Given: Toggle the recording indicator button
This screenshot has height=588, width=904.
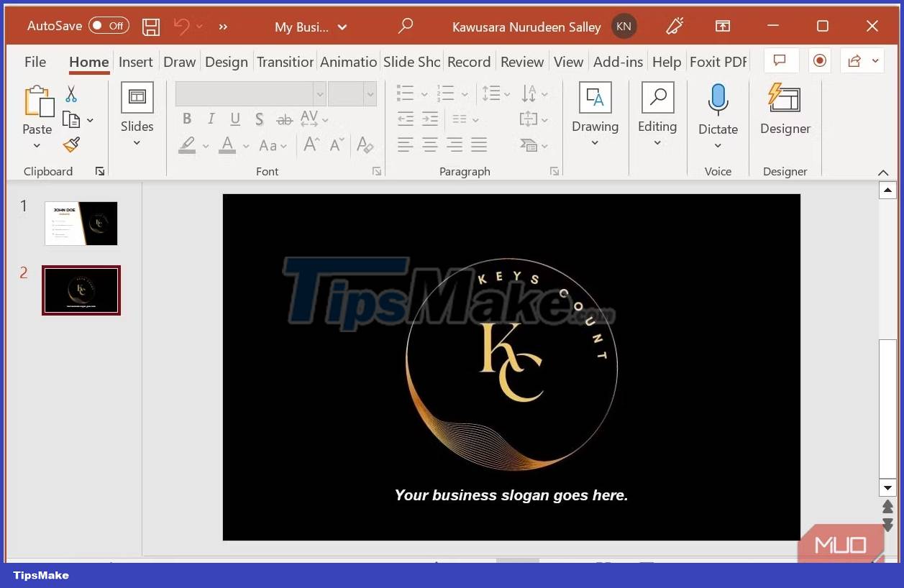Looking at the screenshot, I should pos(819,61).
